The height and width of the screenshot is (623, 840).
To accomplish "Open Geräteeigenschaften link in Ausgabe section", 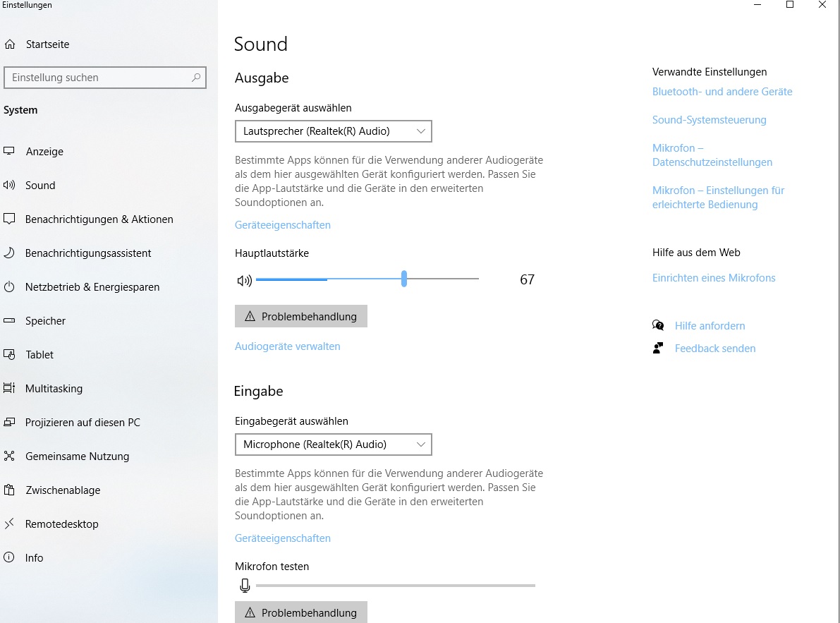I will 282,225.
